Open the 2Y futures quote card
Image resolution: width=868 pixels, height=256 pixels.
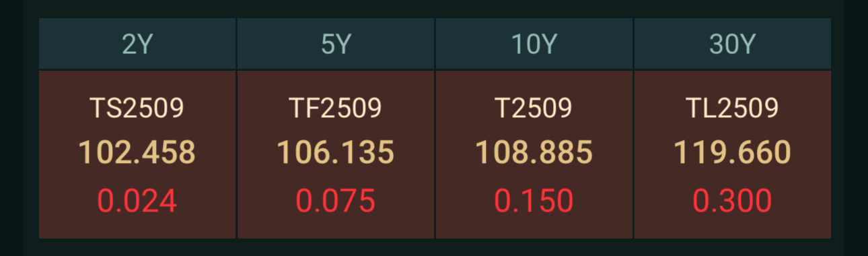click(x=137, y=154)
